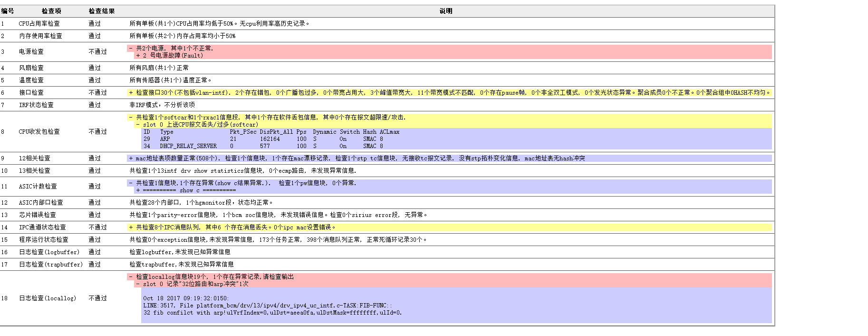Click the '共检查1个parity-error信息块' description
This screenshot has height=336, width=868.
279,215
